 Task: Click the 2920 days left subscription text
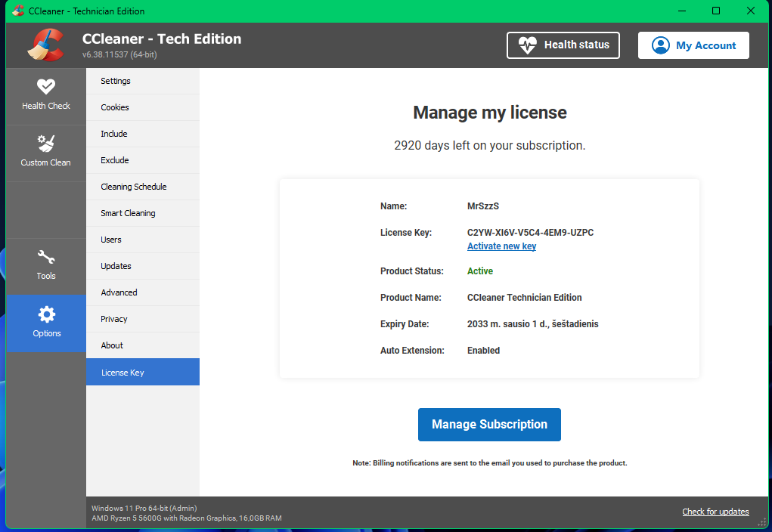coord(489,146)
